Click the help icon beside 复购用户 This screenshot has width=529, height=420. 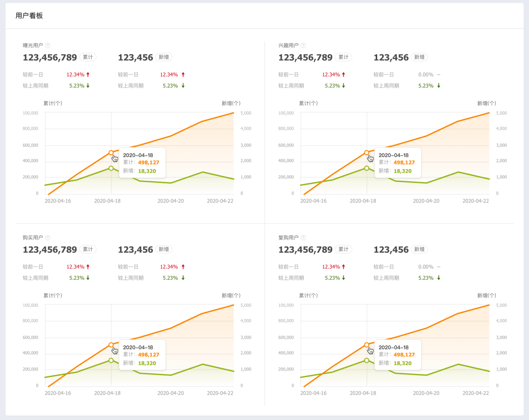(303, 238)
